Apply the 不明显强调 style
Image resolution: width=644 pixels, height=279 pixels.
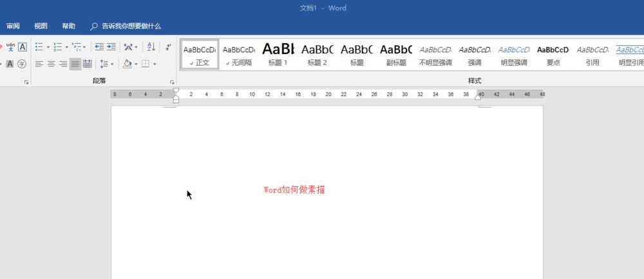[435, 55]
